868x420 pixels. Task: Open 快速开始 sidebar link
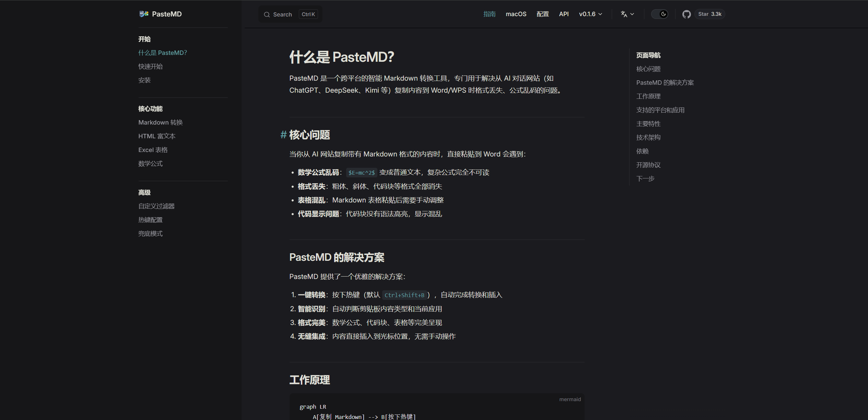[x=150, y=67]
